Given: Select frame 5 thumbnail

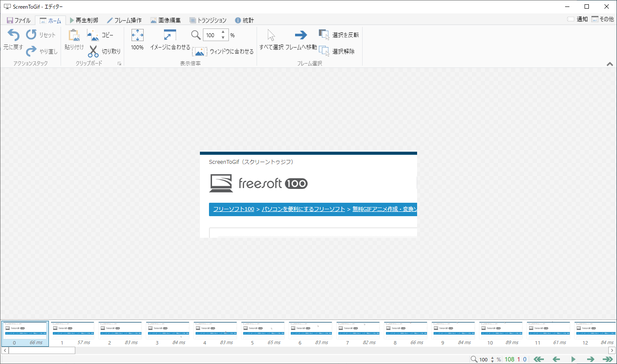Looking at the screenshot, I should pyautogui.click(x=263, y=334).
